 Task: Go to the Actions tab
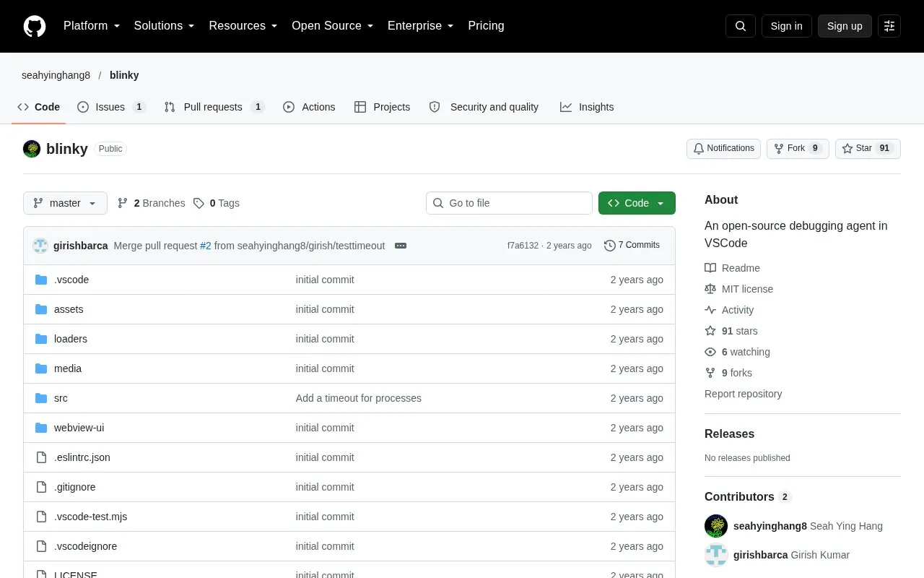[309, 107]
